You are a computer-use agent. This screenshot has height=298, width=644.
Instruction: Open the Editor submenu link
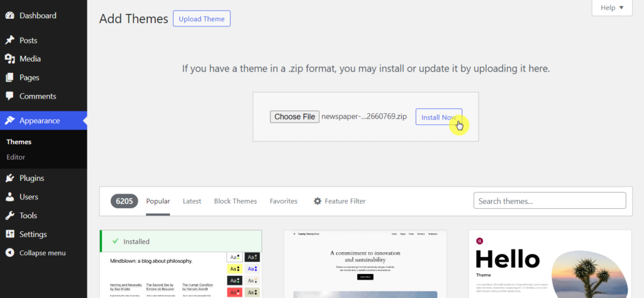click(16, 157)
